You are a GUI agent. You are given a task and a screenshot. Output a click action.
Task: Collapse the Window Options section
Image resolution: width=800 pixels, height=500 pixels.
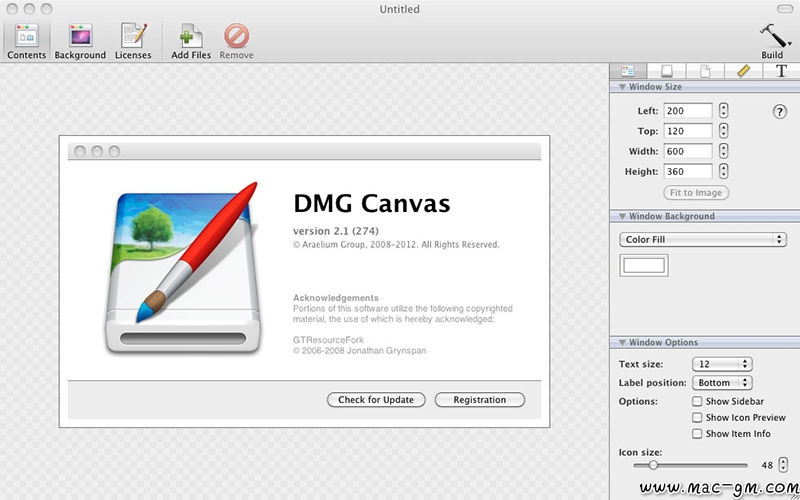(622, 342)
